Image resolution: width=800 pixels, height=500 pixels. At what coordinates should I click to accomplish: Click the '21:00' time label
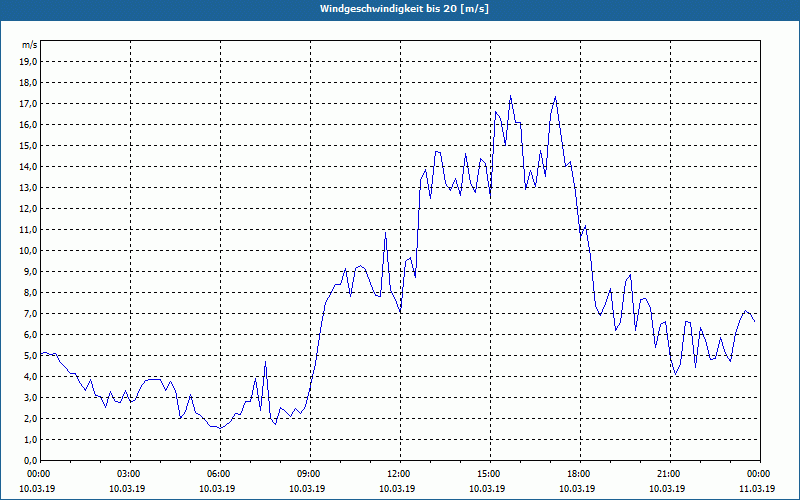coord(670,474)
